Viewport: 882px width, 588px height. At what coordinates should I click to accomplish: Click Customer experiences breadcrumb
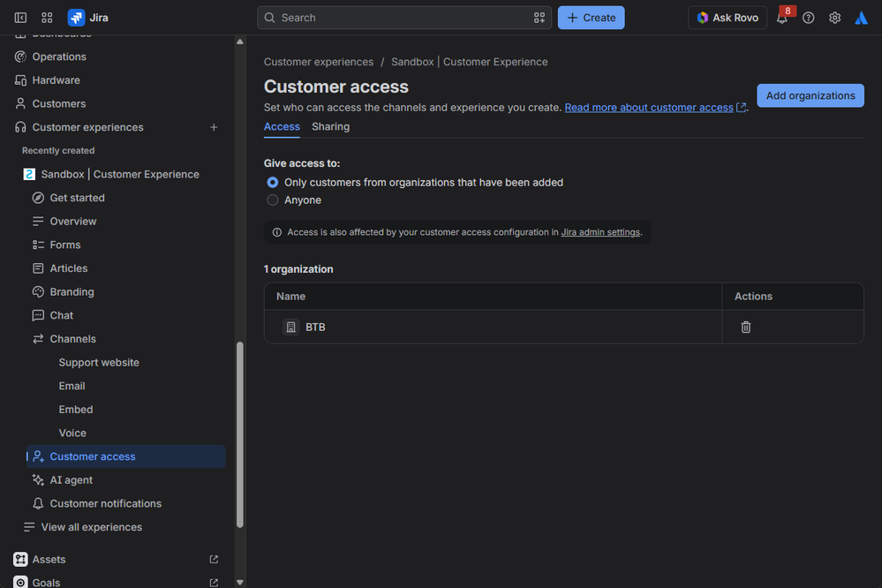(319, 62)
